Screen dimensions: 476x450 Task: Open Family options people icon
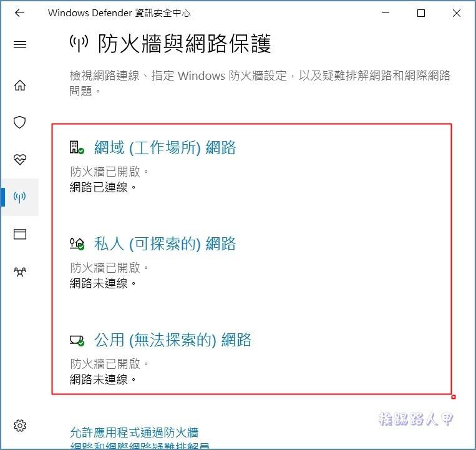point(20,271)
